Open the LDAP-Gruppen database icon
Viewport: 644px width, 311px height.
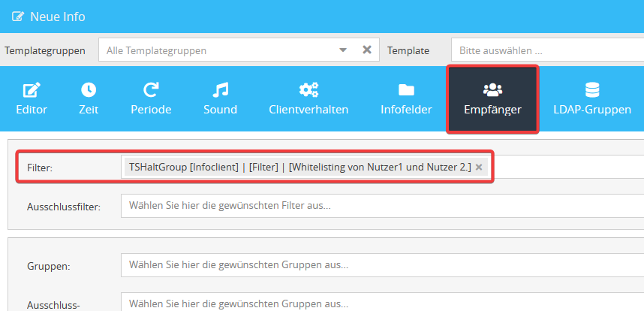[592, 90]
